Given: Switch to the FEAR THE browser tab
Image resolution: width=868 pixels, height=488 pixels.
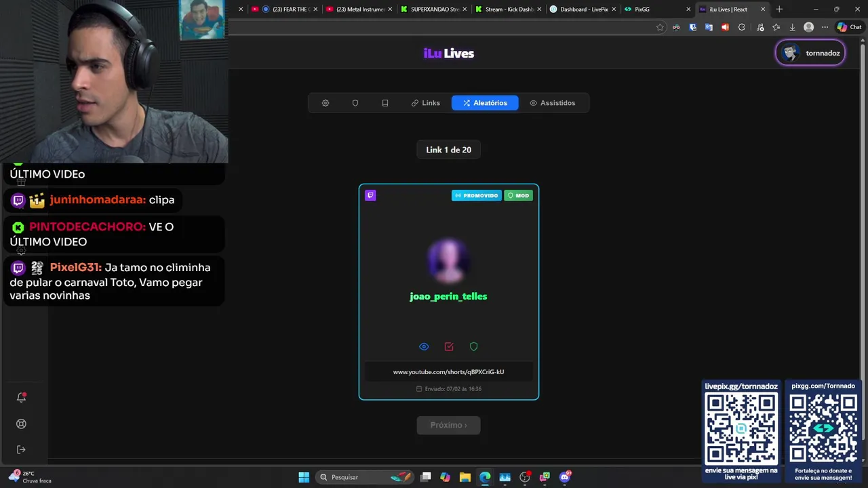Looking at the screenshot, I should [285, 9].
